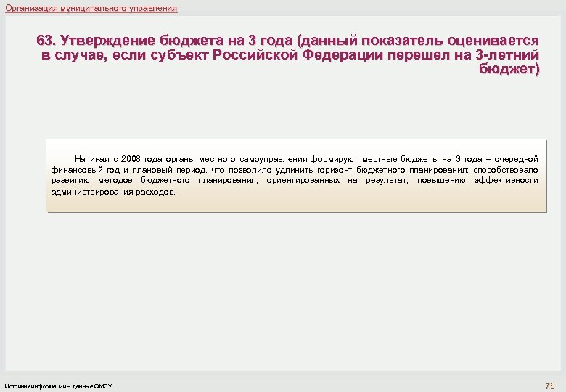Click the slide title '63. Утверждение бюджета на 3 года'
The image size is (566, 392).
click(287, 54)
